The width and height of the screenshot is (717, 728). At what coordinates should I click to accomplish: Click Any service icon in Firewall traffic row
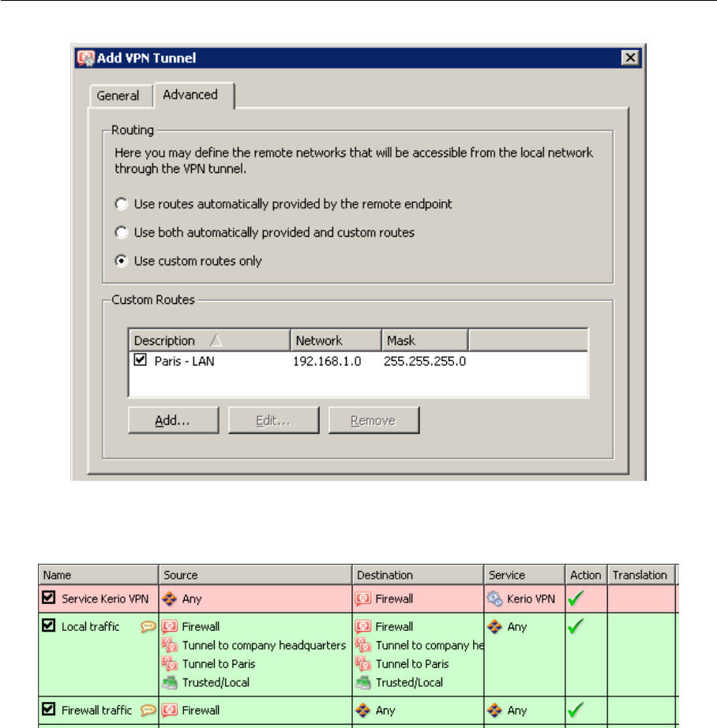pyautogui.click(x=494, y=710)
